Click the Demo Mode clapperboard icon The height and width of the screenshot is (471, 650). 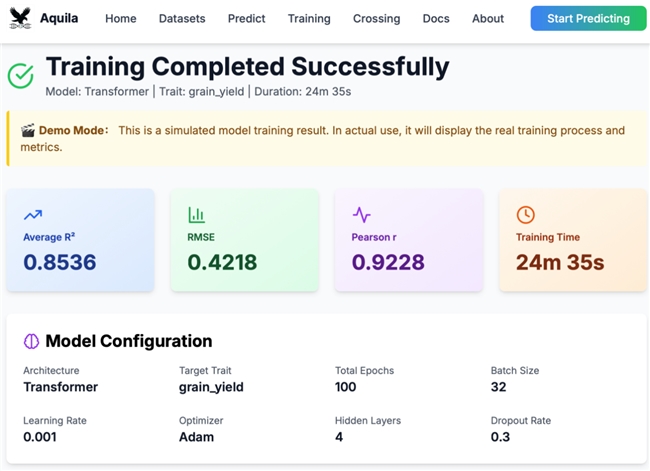coord(28,130)
